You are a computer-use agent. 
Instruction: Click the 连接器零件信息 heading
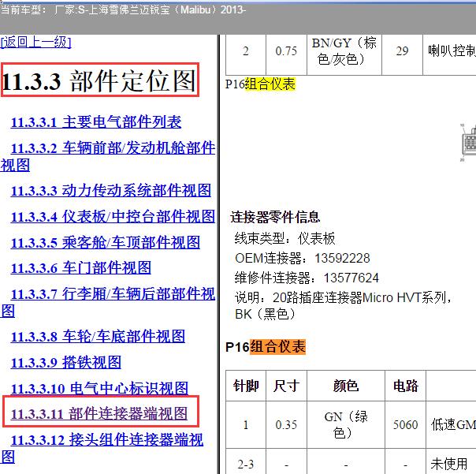275,217
